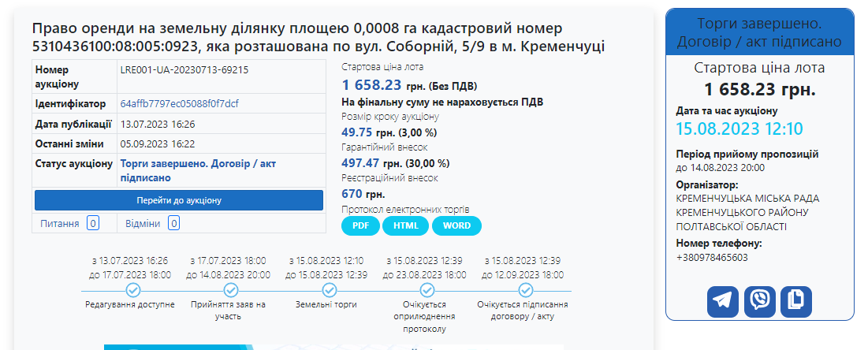868x350 pixels.
Task: Download the WORD protocol
Action: (x=456, y=225)
